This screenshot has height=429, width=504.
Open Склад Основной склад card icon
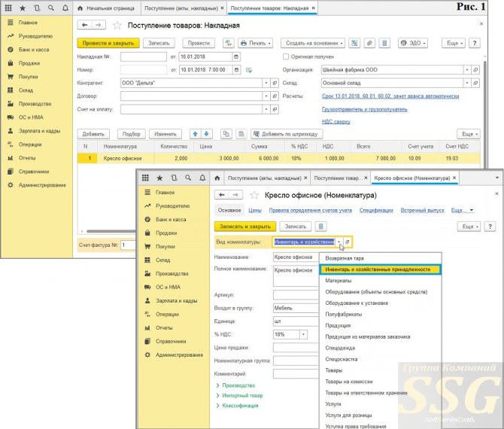(x=475, y=83)
